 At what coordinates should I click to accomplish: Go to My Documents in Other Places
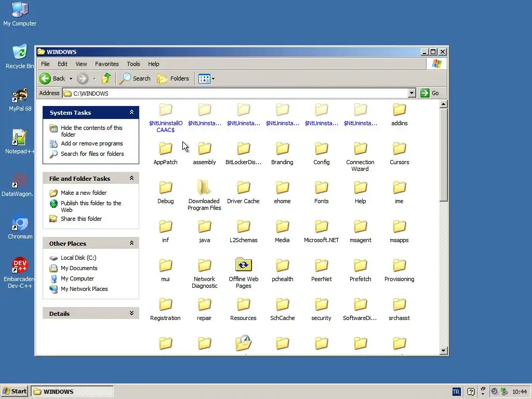pyautogui.click(x=79, y=268)
